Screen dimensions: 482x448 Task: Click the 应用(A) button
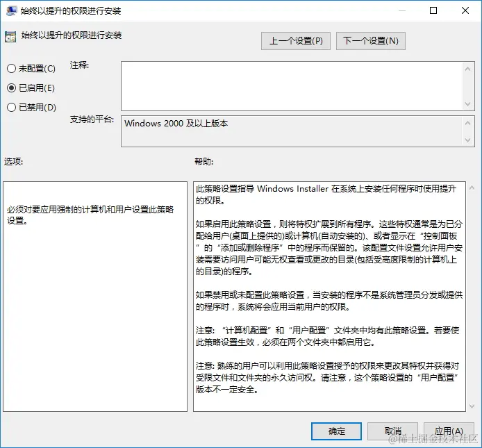pos(449,431)
